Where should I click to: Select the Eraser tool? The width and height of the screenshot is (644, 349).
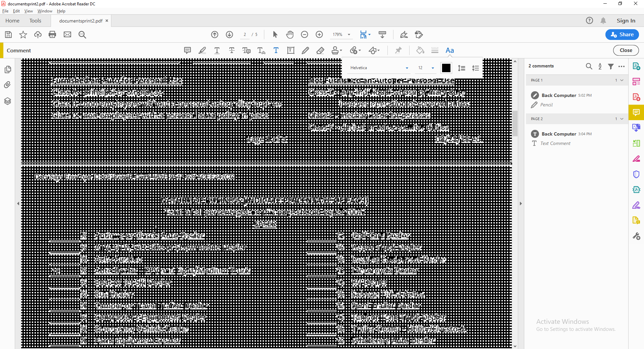click(x=320, y=50)
